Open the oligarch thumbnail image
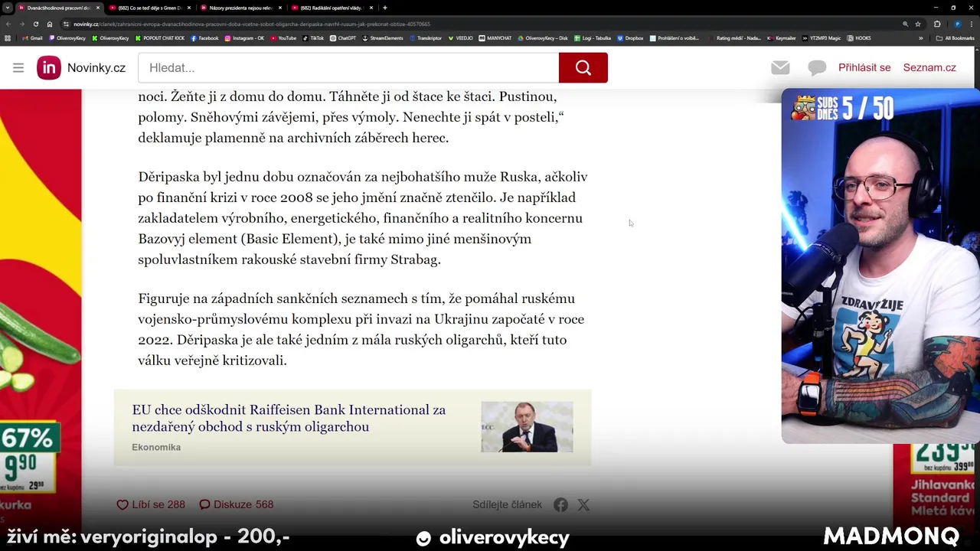The width and height of the screenshot is (980, 551). pyautogui.click(x=527, y=426)
